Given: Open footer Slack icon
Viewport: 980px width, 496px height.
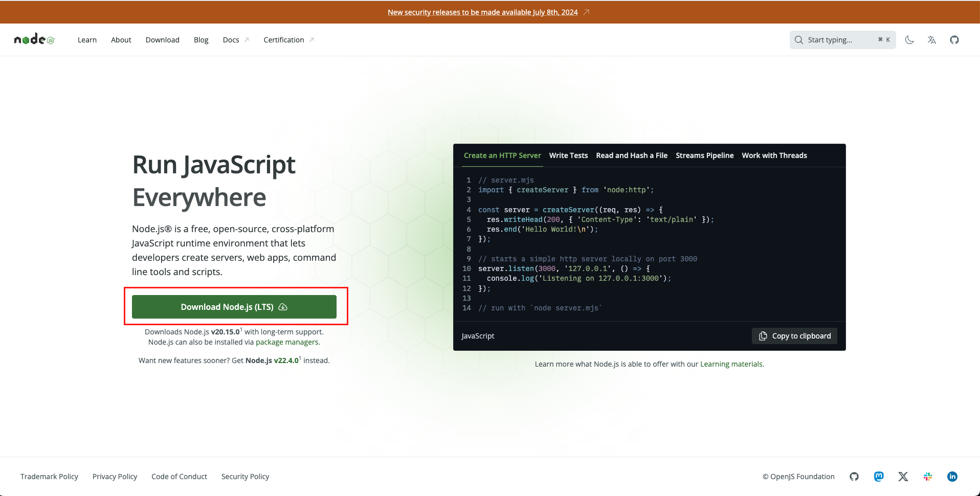Looking at the screenshot, I should pyautogui.click(x=928, y=477).
